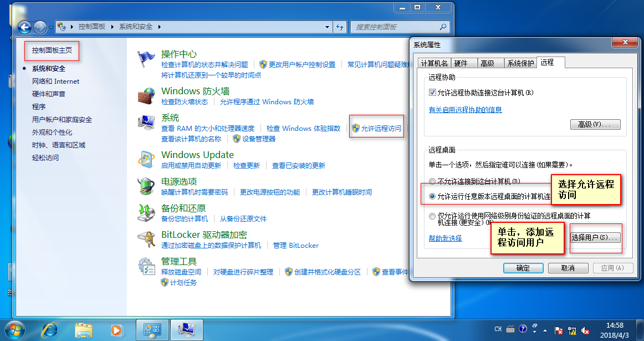Viewport: 644px width, 341px height.
Task: Click the Backup and Restore icon
Action: [x=146, y=213]
